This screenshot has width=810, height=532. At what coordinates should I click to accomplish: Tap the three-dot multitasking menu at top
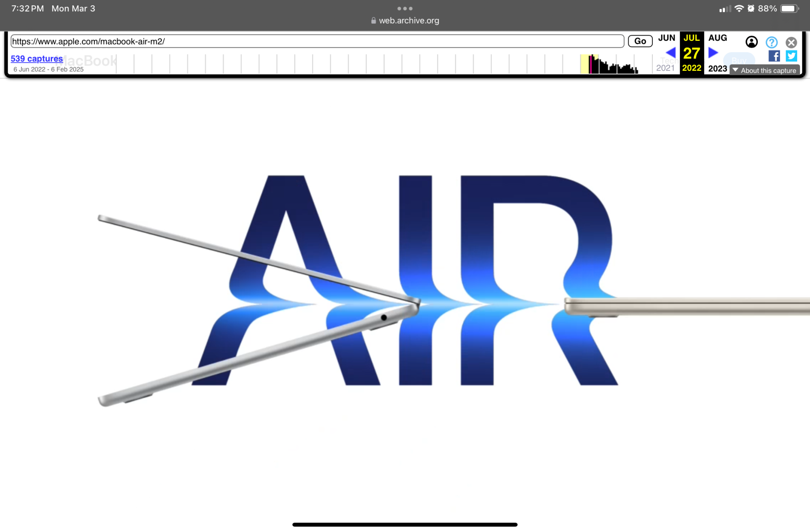pyautogui.click(x=405, y=9)
